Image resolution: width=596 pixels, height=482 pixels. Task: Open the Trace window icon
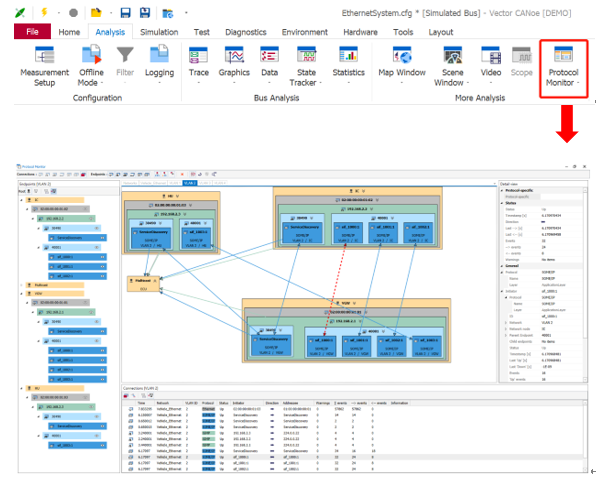(198, 55)
